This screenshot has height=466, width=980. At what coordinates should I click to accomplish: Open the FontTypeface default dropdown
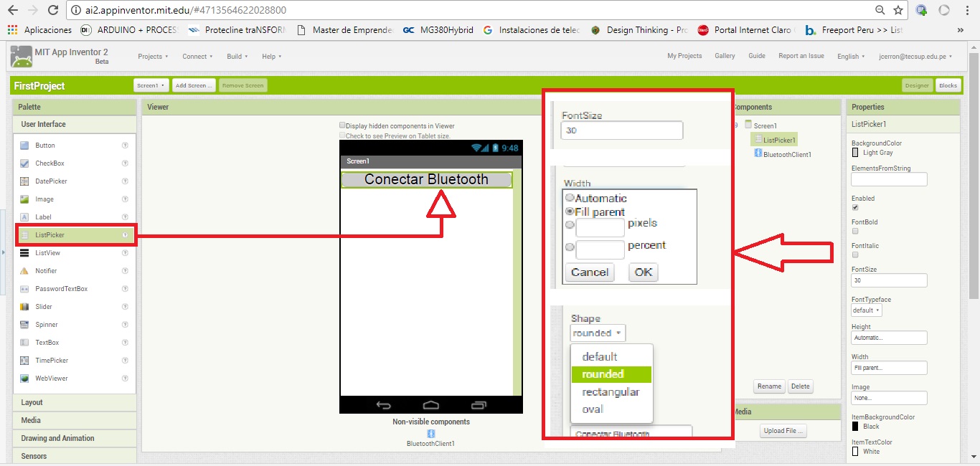tap(867, 310)
